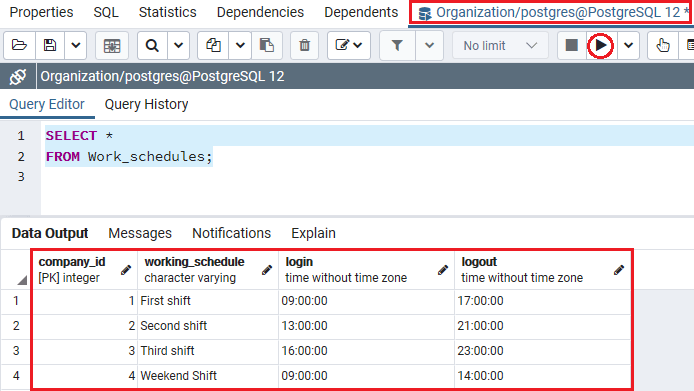The width and height of the screenshot is (694, 391).
Task: Select result row number 4
Action: point(16,376)
